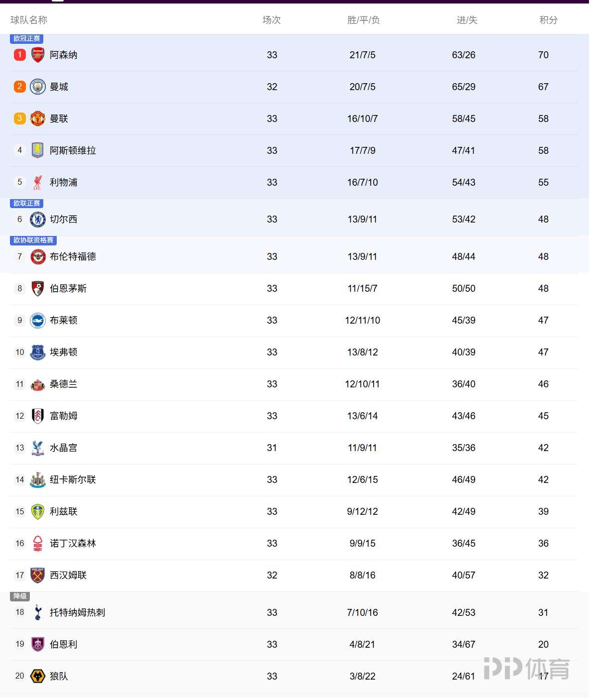Open the 诺丁汉森林 team link
Screen dimensions: 590x700
pyautogui.click(x=73, y=543)
